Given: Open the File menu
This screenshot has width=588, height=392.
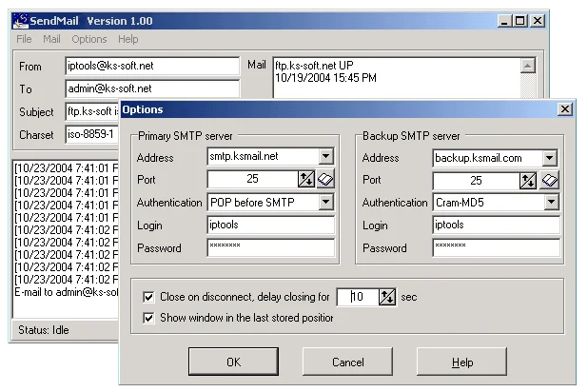Looking at the screenshot, I should [25, 39].
